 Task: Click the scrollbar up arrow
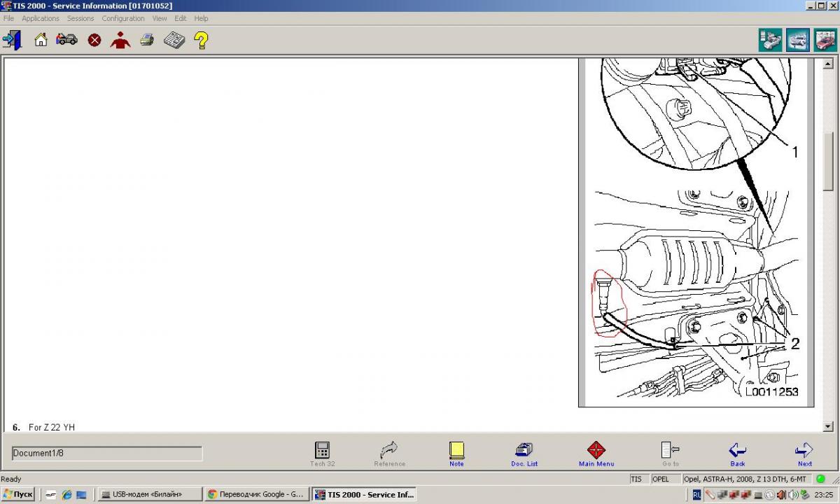pos(829,64)
